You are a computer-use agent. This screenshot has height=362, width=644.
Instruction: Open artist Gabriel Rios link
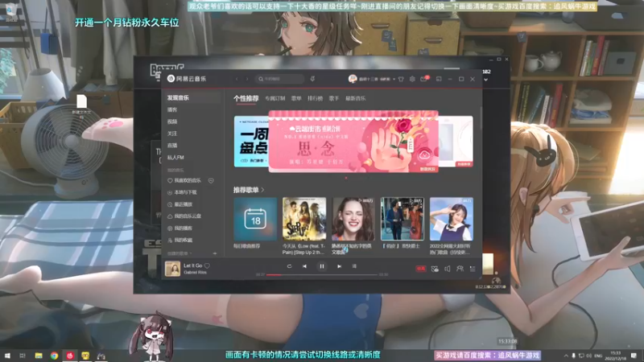click(195, 273)
